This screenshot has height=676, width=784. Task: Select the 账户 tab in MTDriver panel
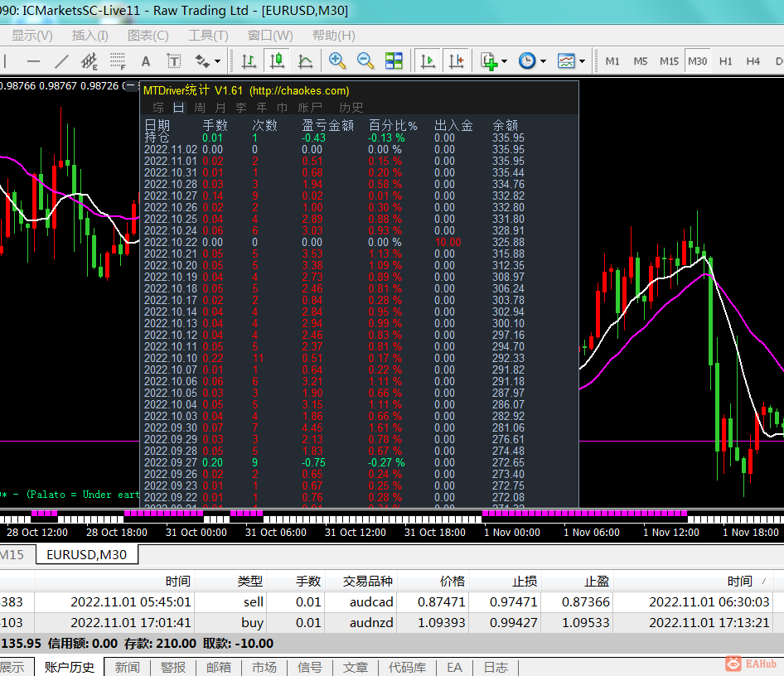[309, 108]
